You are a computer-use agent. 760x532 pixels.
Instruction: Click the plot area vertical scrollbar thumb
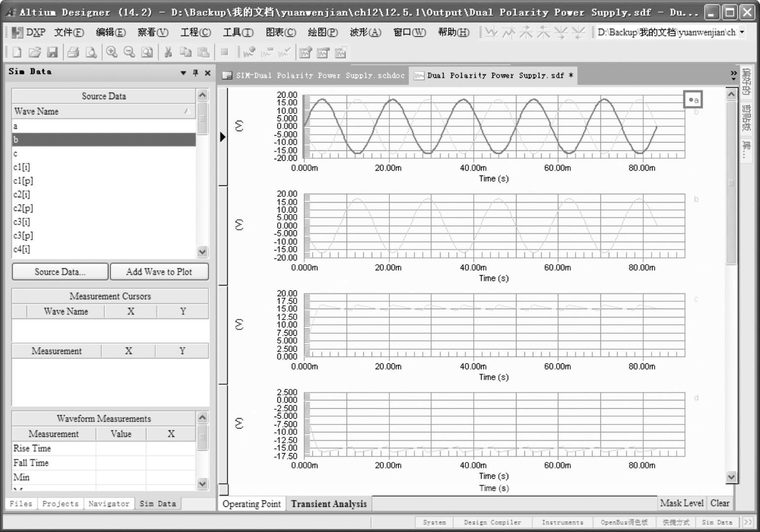(x=731, y=182)
